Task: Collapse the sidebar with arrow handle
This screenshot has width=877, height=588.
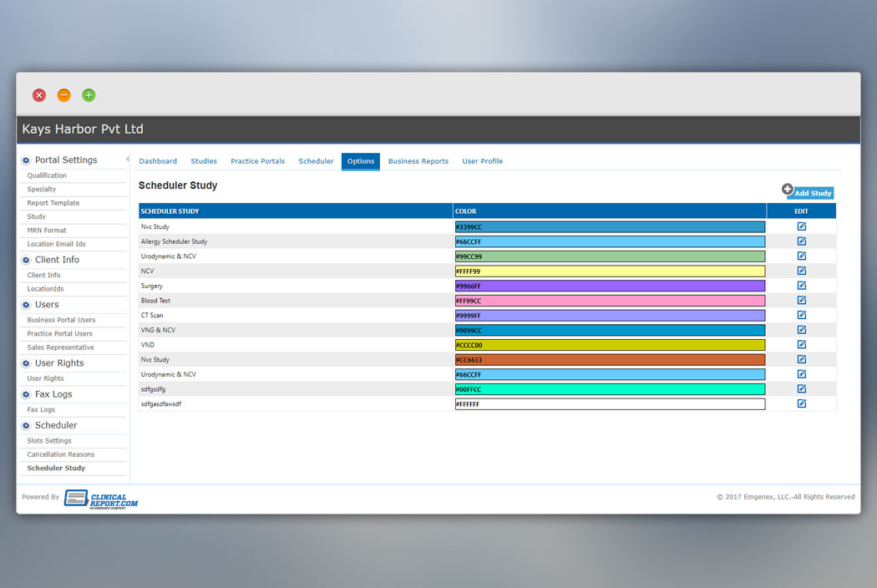Action: pos(128,160)
